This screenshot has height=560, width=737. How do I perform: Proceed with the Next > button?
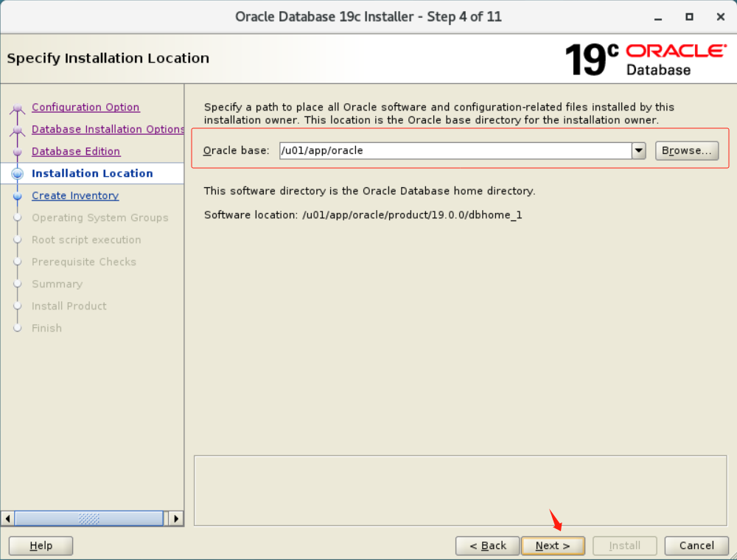click(x=553, y=545)
